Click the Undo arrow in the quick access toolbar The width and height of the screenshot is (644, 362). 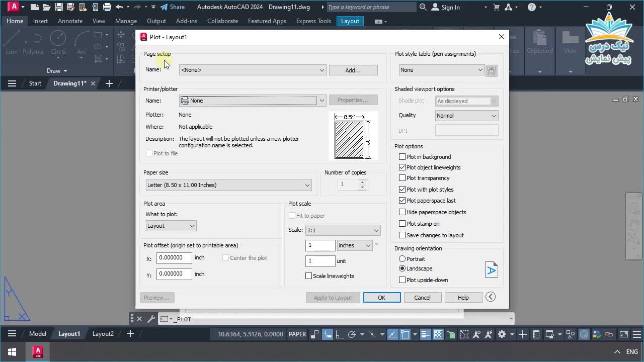click(x=119, y=7)
